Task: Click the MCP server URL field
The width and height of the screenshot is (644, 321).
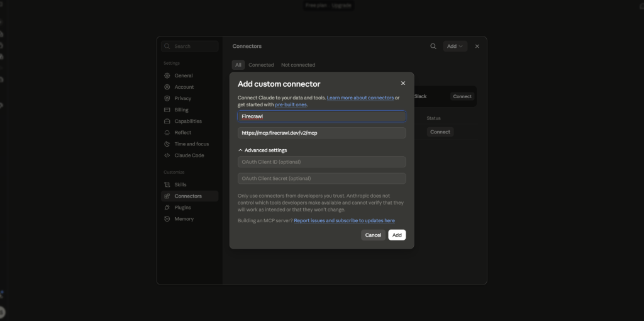Action: click(321, 133)
